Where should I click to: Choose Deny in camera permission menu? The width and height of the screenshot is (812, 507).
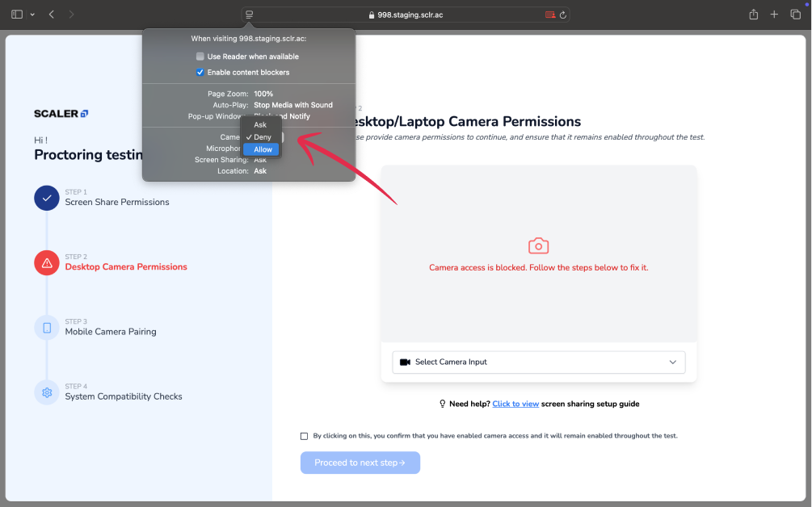tap(262, 137)
